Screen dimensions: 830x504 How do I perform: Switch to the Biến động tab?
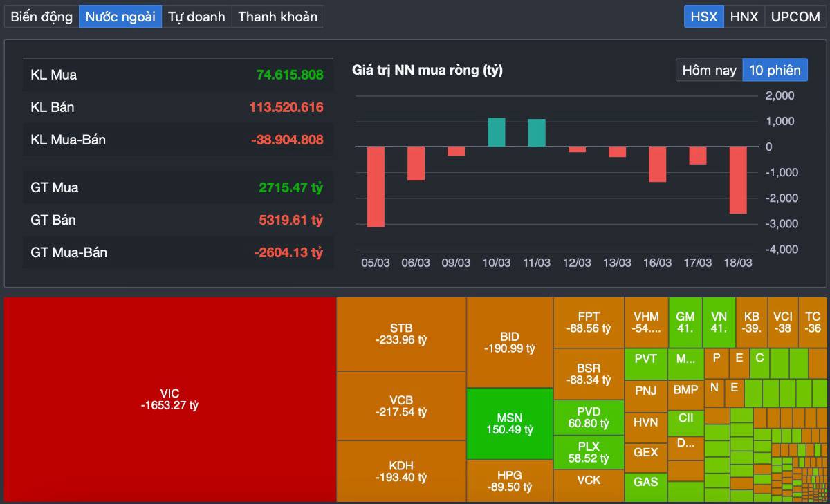click(x=41, y=17)
